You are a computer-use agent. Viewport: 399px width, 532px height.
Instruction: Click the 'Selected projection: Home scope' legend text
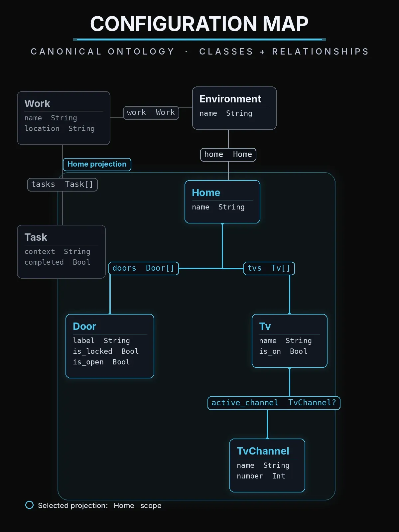pos(100,505)
